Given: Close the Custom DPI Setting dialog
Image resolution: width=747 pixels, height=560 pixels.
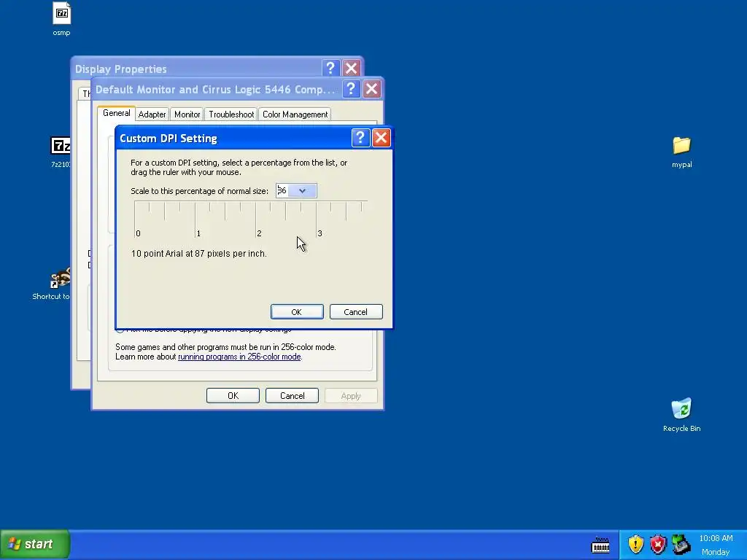Looking at the screenshot, I should (x=381, y=138).
